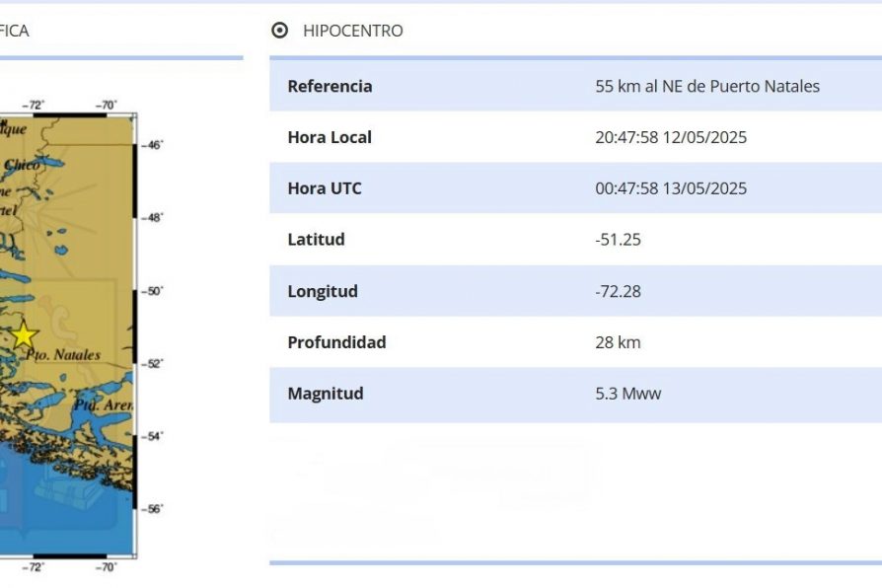Select local time 20:47:58 12/05/2025
The image size is (882, 588).
pos(671,137)
